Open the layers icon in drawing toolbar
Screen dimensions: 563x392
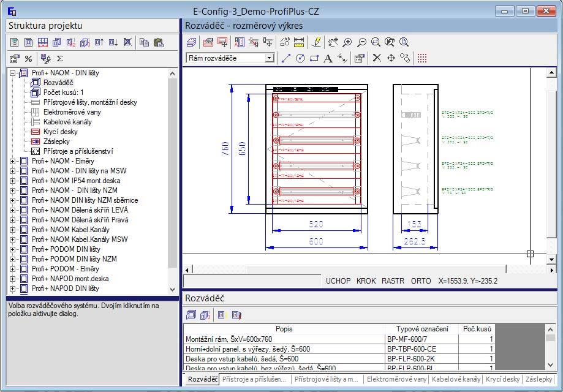coord(192,42)
